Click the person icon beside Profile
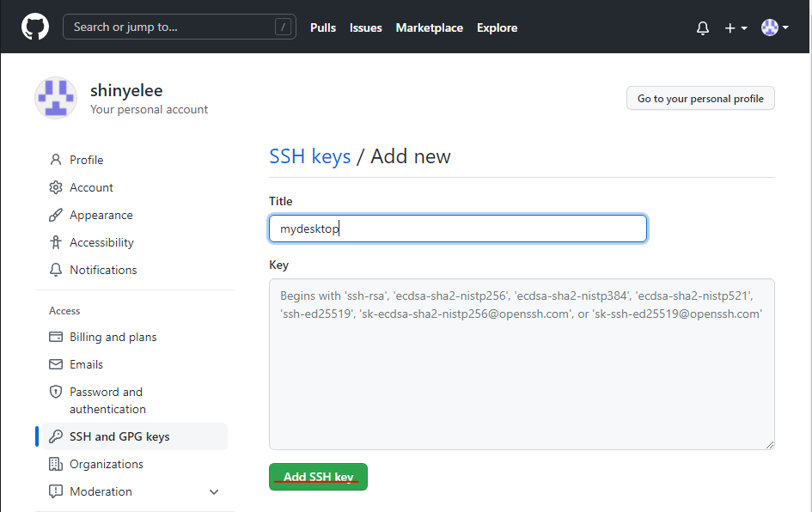 coord(55,160)
